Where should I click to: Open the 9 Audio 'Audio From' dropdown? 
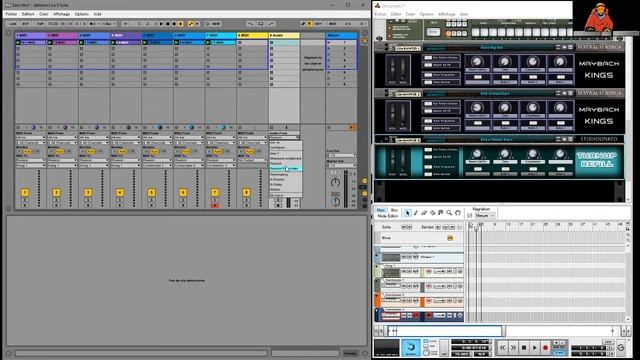(284, 138)
